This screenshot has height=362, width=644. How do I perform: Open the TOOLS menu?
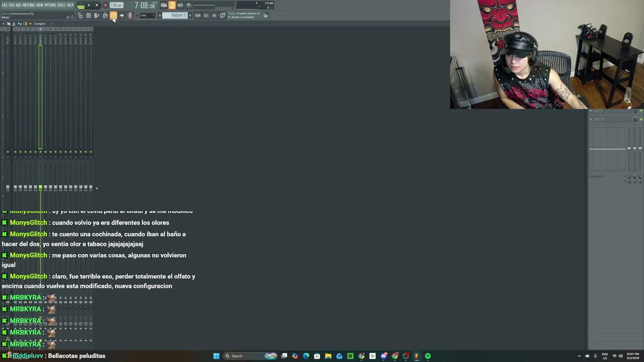[x=61, y=5]
